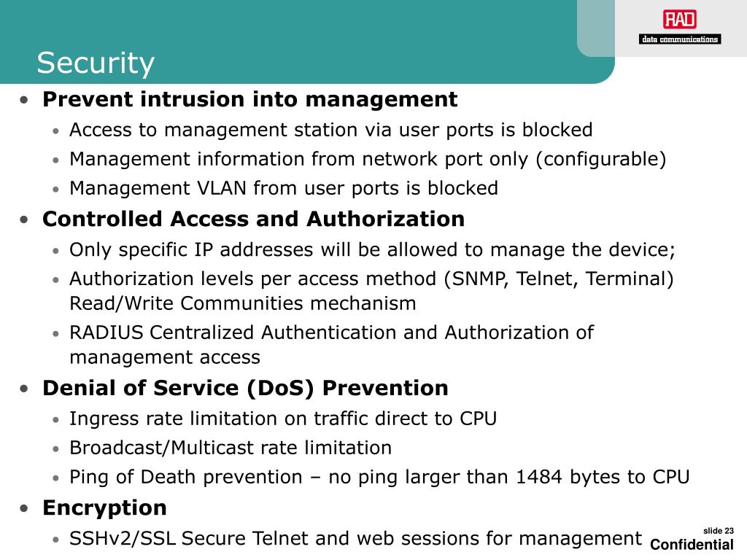Select the Only specific IP addresses bullet
Image resolution: width=747 pixels, height=560 pixels.
coord(373,250)
